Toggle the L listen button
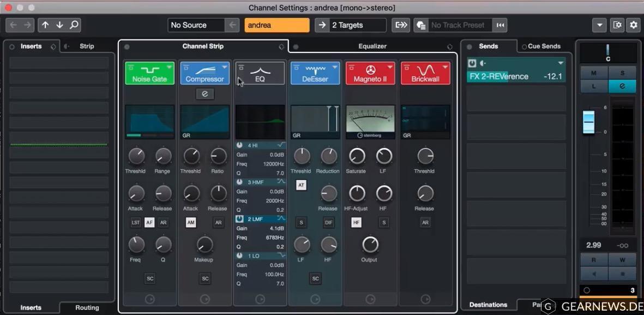This screenshot has height=315, width=644. coord(594,86)
